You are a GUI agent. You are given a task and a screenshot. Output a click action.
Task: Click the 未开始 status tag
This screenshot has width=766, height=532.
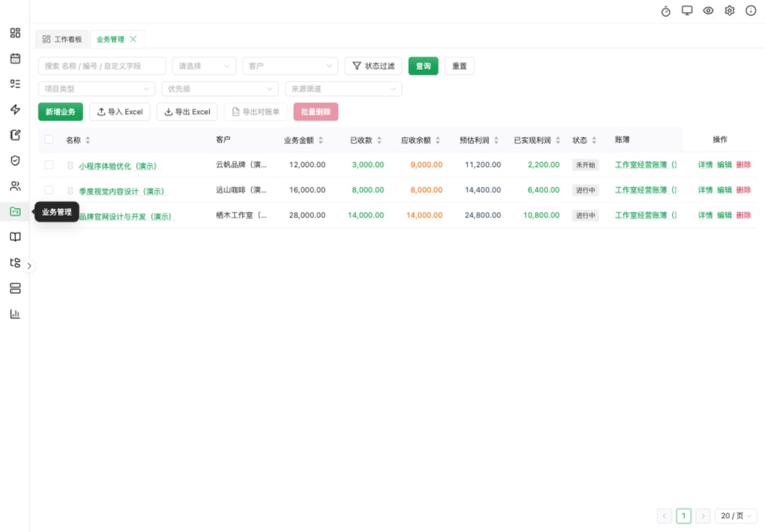coord(586,165)
